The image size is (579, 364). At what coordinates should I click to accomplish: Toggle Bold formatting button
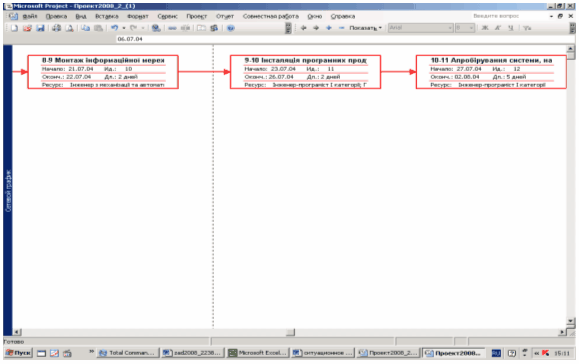pyautogui.click(x=485, y=28)
